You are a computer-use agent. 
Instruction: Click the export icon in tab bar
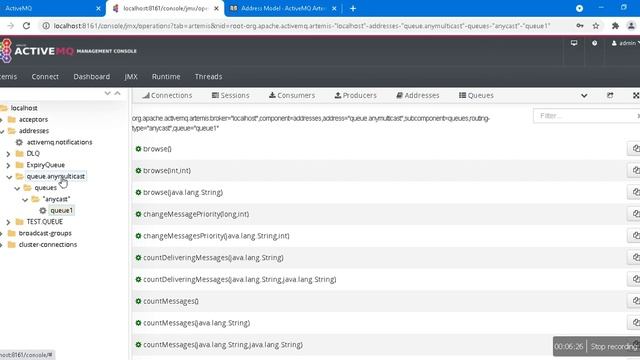[610, 96]
